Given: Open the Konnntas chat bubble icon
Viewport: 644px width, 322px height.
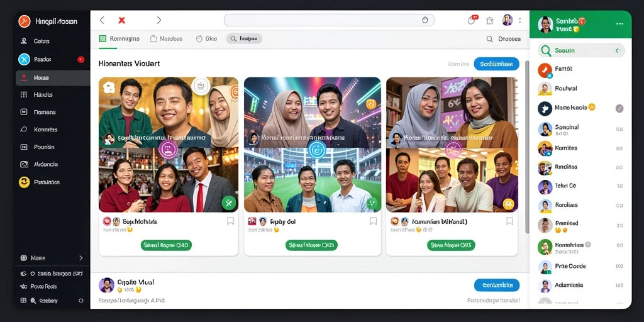Looking at the screenshot, I should 24,130.
